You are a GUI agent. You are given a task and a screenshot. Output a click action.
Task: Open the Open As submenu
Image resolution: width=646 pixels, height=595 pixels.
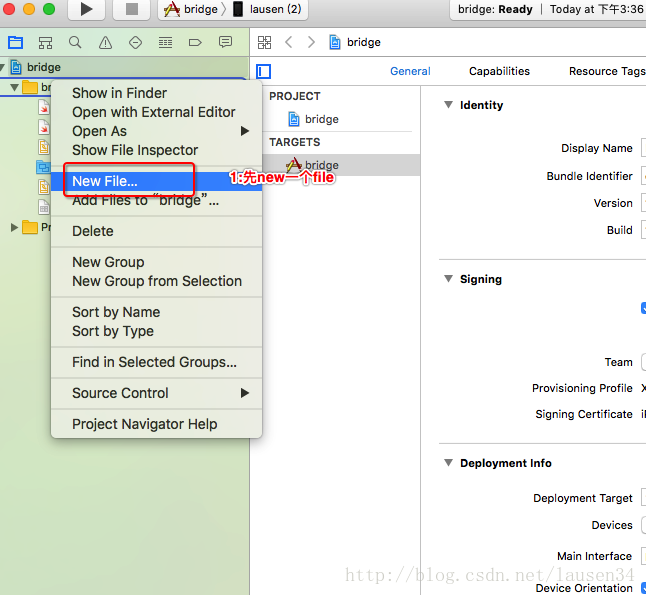point(157,131)
